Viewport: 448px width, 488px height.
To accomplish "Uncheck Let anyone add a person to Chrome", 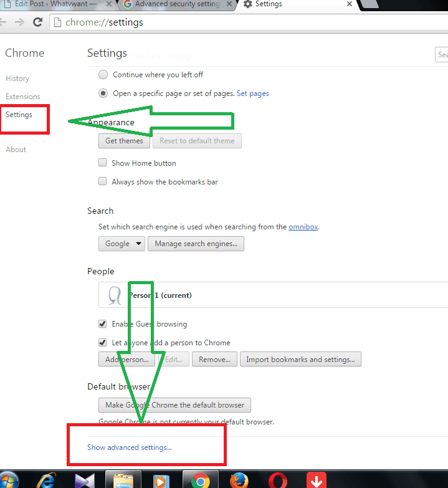I will (102, 342).
